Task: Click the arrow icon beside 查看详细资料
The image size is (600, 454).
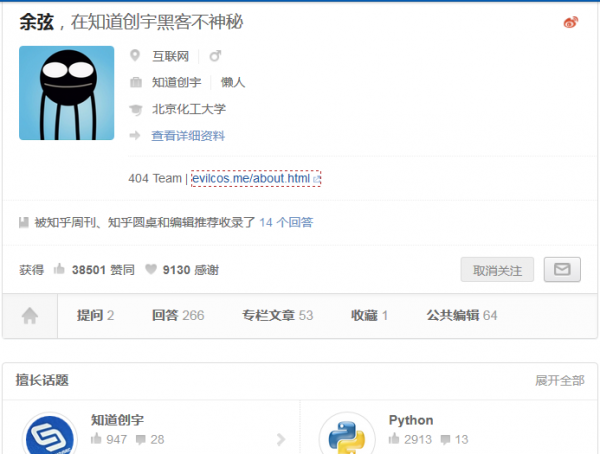Action: pyautogui.click(x=135, y=135)
